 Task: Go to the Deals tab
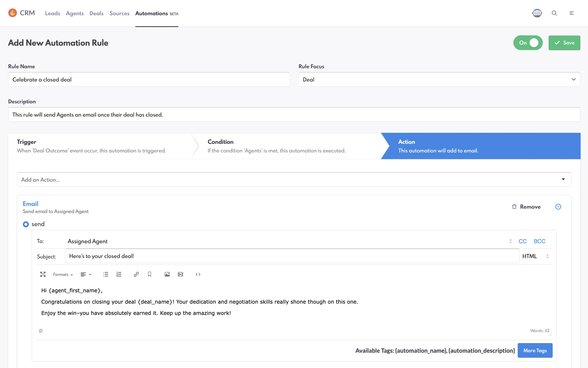click(x=96, y=13)
